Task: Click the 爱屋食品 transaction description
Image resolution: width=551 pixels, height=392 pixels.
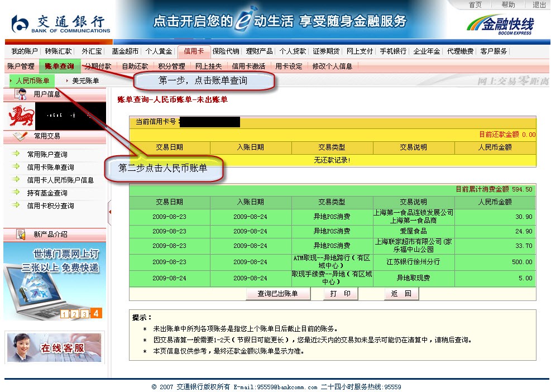Action: pyautogui.click(x=413, y=231)
